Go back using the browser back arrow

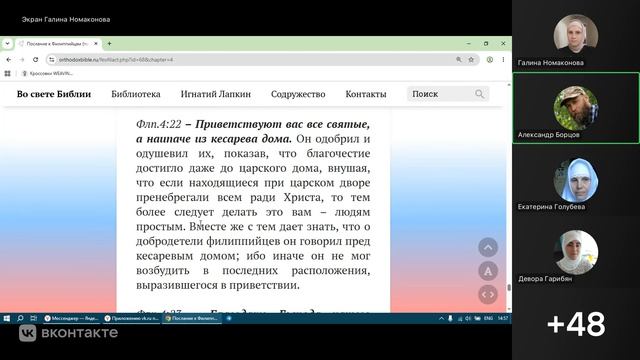(9, 60)
